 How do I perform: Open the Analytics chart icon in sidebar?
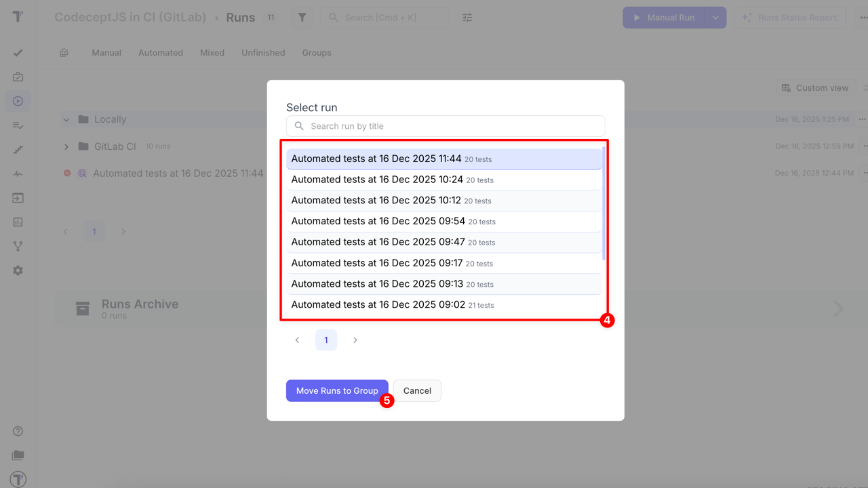click(18, 222)
